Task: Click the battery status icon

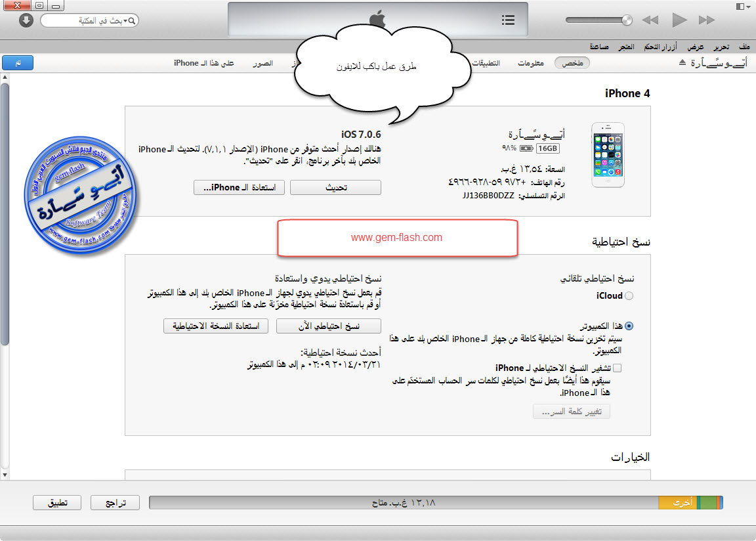Action: [x=526, y=148]
